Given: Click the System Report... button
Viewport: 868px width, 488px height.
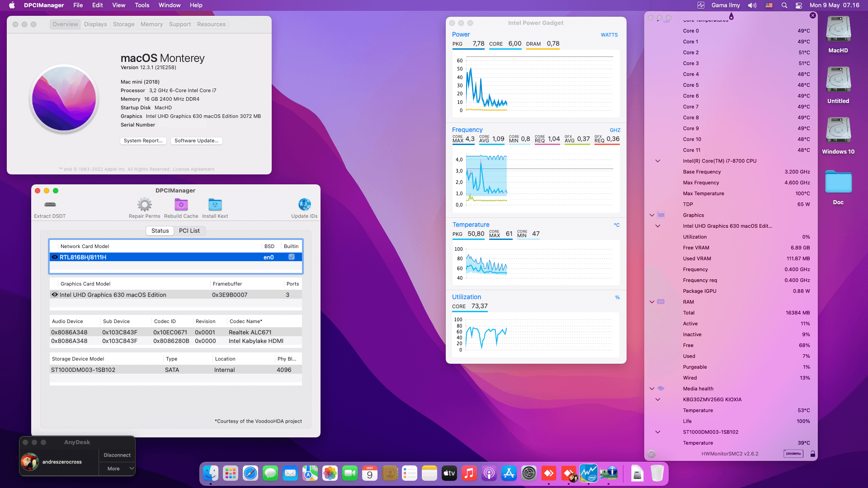Looking at the screenshot, I should (x=143, y=141).
